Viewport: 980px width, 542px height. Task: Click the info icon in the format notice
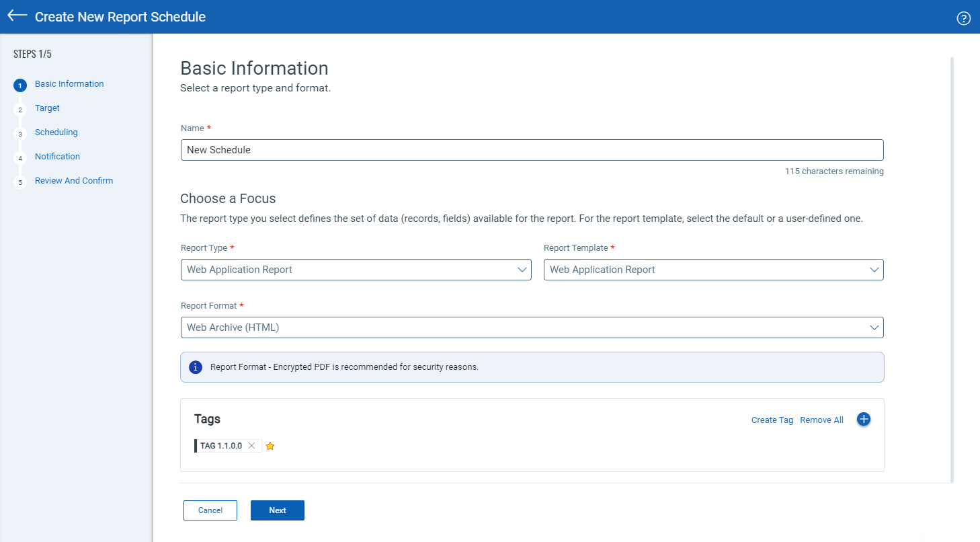coord(196,367)
